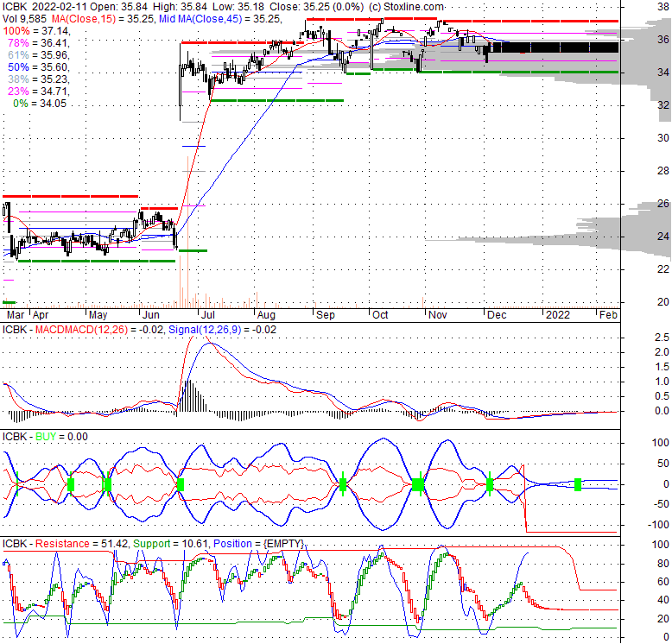Click the 'Nov' month label on time axis
Viewport: 672px width, 644px height.
tap(438, 315)
